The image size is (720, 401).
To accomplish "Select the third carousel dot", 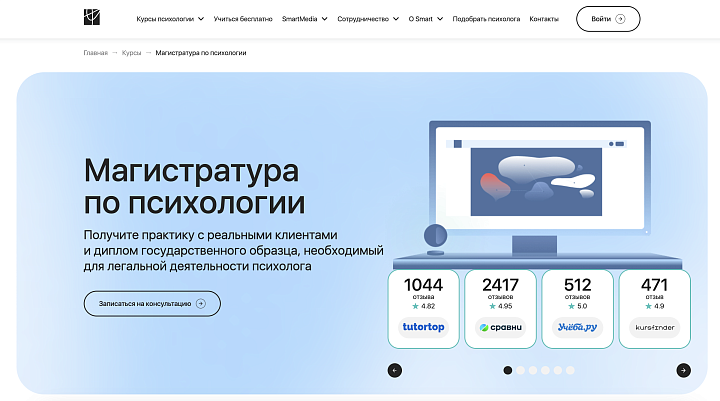I will tap(533, 370).
